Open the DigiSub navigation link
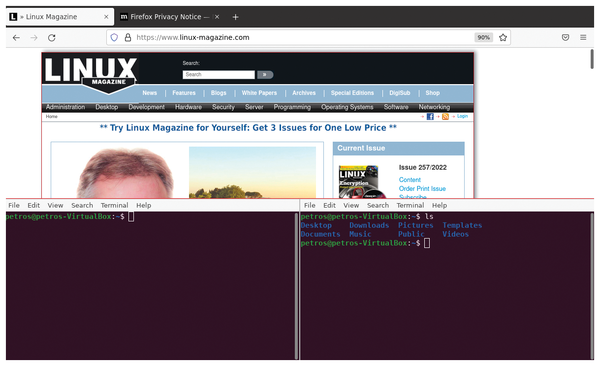 click(x=399, y=93)
